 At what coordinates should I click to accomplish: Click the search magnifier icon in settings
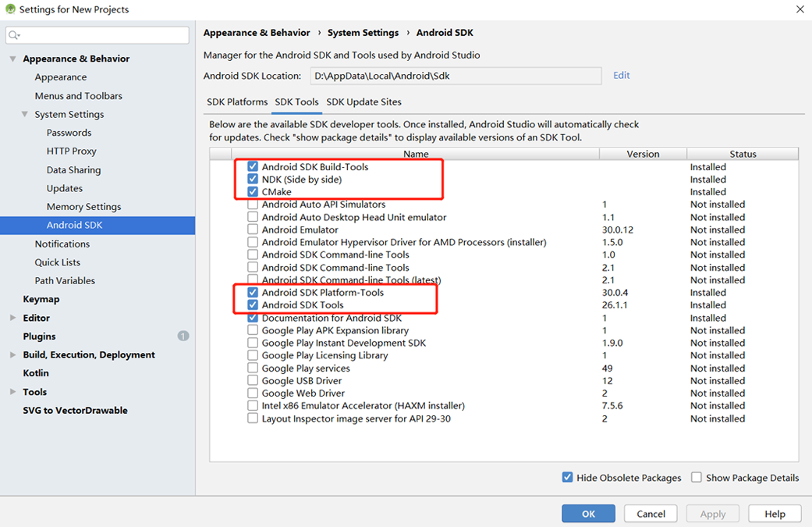14,35
